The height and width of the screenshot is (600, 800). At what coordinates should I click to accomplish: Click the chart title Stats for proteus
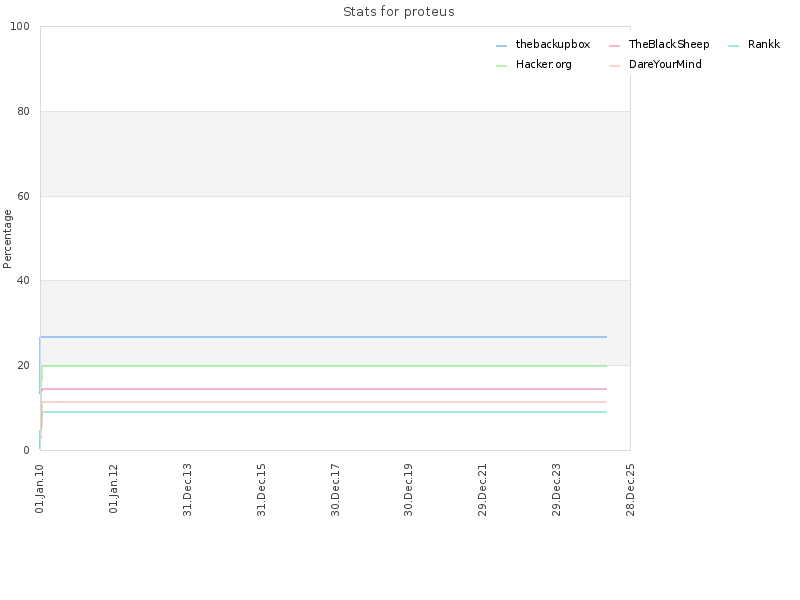click(398, 12)
